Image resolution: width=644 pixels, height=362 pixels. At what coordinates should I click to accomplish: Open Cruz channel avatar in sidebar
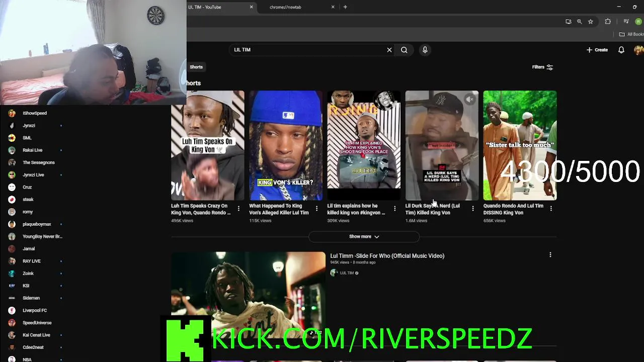pos(12,187)
